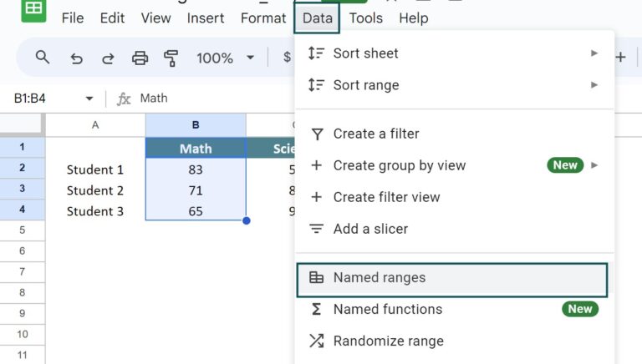
Task: Click the Randomize range shuffle icon
Action: tap(316, 341)
